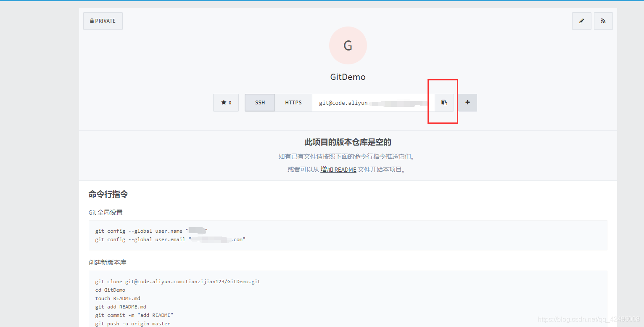Click heading 此项目的版本仓库是空的

pos(348,142)
